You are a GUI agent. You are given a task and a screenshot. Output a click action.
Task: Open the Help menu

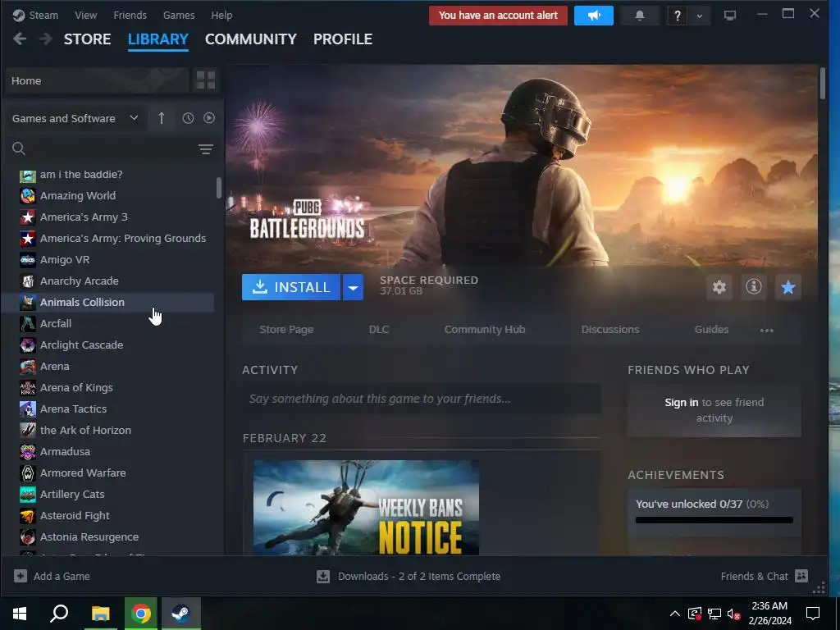click(221, 15)
